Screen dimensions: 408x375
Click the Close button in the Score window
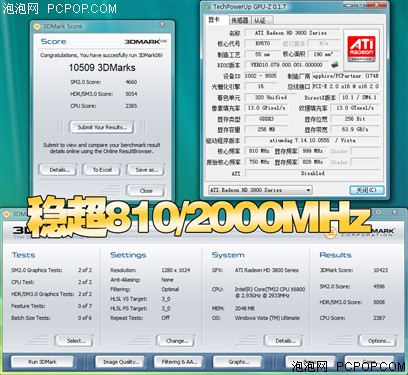coord(146,191)
